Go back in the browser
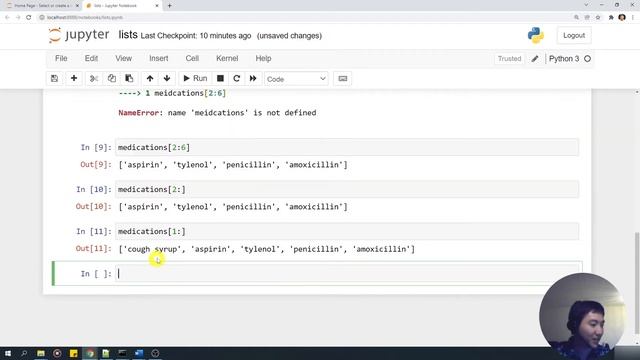This screenshot has width=640, height=360. (x=7, y=18)
